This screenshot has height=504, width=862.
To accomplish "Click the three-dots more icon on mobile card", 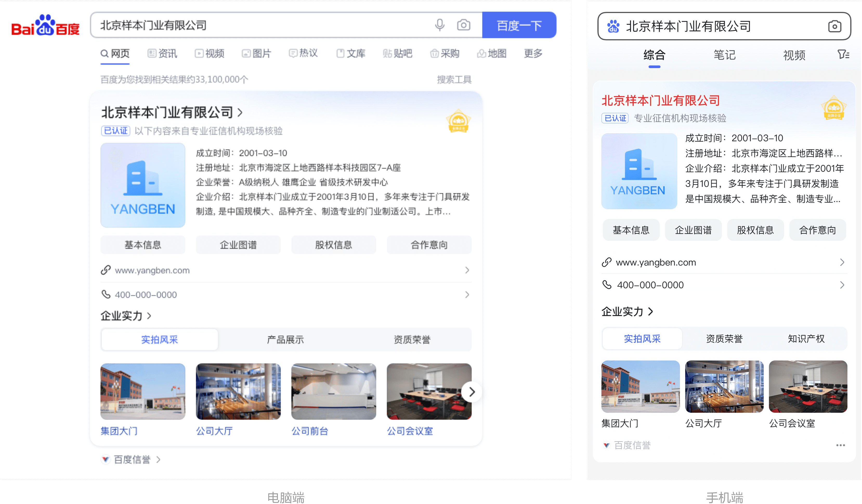I will pyautogui.click(x=840, y=445).
